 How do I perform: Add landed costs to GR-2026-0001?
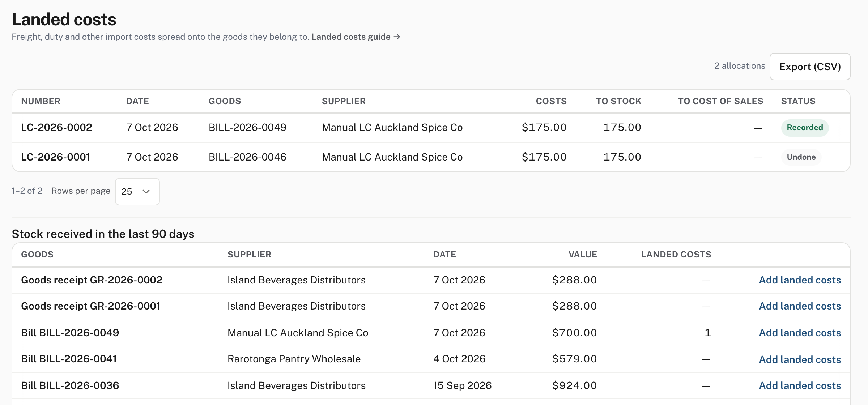tap(800, 306)
